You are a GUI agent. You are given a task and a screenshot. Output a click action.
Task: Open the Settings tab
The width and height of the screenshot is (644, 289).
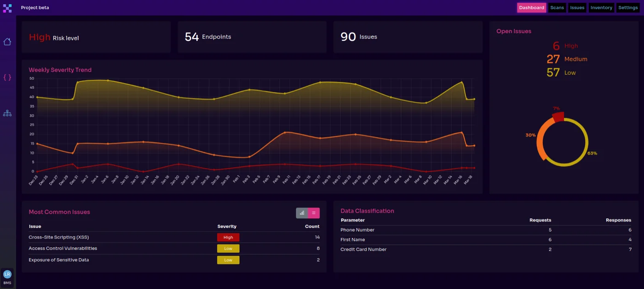click(628, 7)
